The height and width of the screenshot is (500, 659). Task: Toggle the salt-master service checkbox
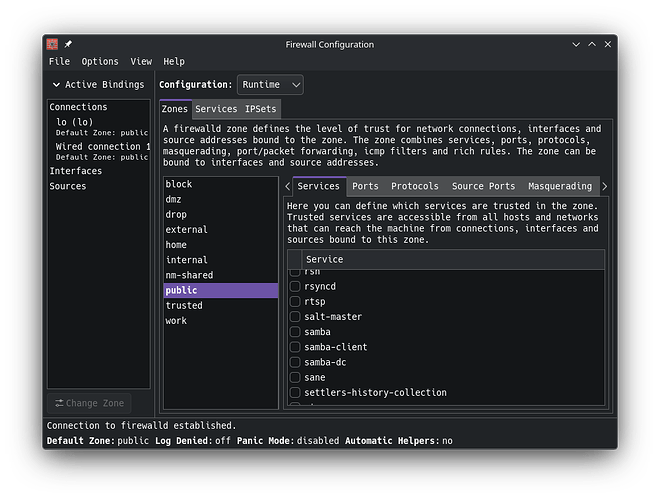tap(295, 317)
